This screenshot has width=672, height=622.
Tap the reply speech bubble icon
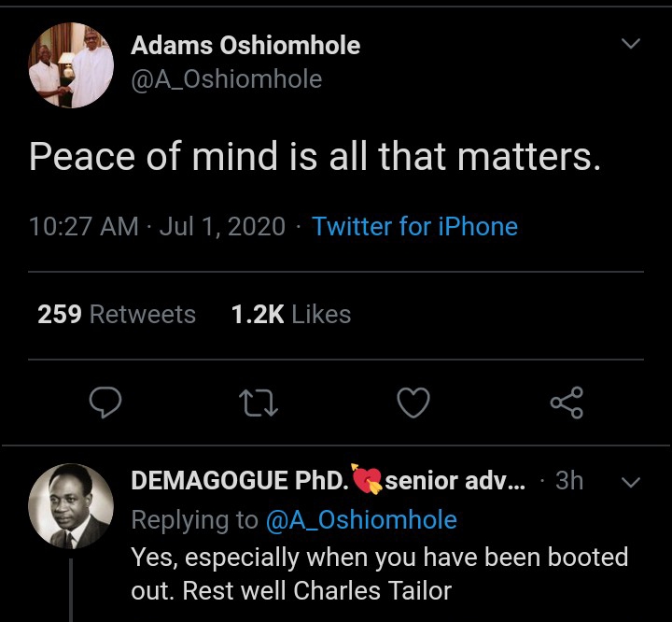[x=105, y=403]
